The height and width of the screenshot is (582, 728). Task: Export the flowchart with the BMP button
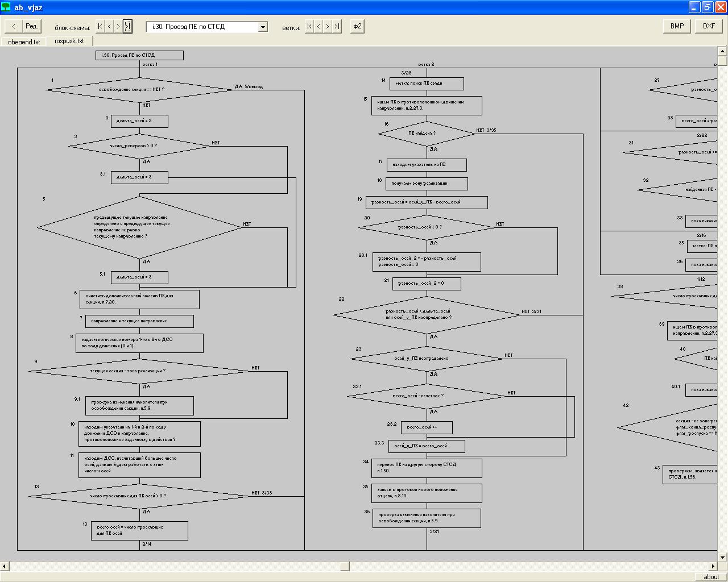point(677,26)
